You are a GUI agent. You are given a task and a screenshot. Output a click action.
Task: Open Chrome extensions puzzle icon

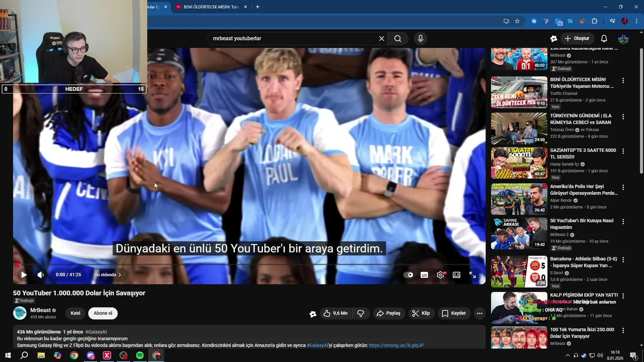pos(595,21)
